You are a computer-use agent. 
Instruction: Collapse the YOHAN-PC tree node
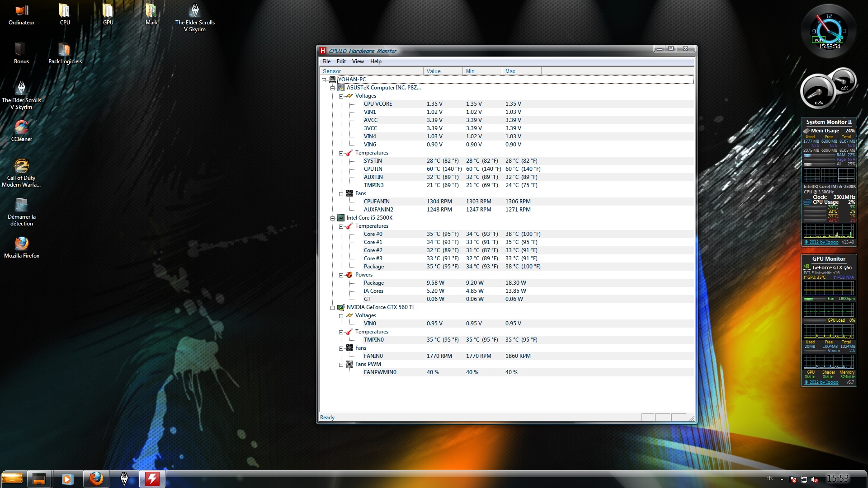click(x=324, y=80)
